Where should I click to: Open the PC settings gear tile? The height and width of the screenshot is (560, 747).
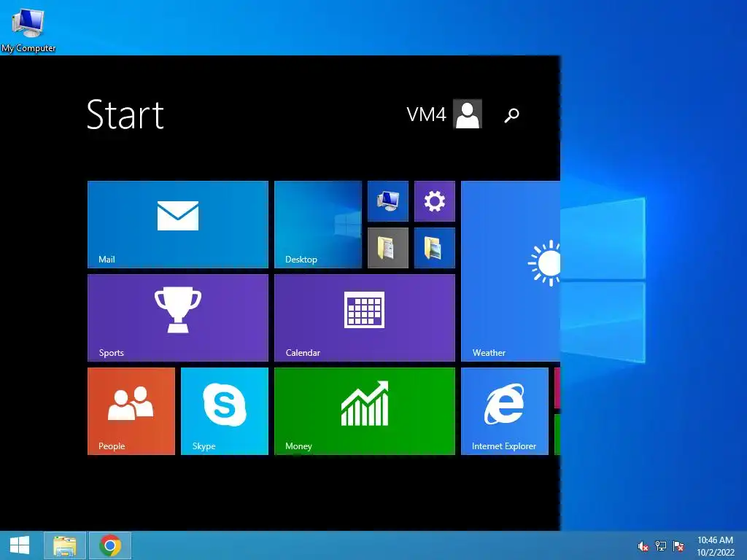point(435,201)
